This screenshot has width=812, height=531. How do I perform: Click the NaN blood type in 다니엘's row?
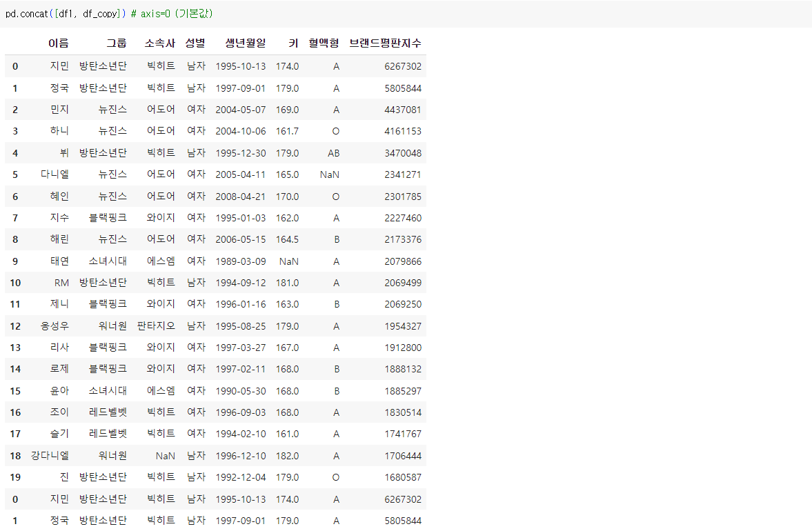(x=329, y=174)
